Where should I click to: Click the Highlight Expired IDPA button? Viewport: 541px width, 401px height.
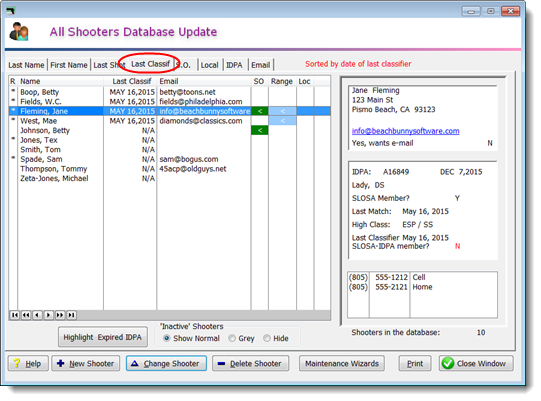tap(103, 337)
